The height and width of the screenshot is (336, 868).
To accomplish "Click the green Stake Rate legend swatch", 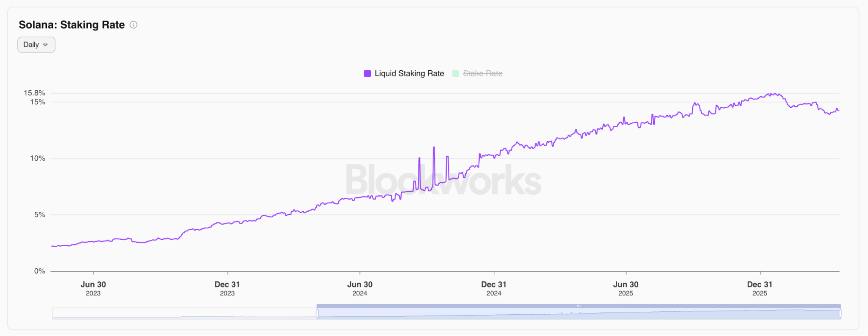I will [x=455, y=73].
